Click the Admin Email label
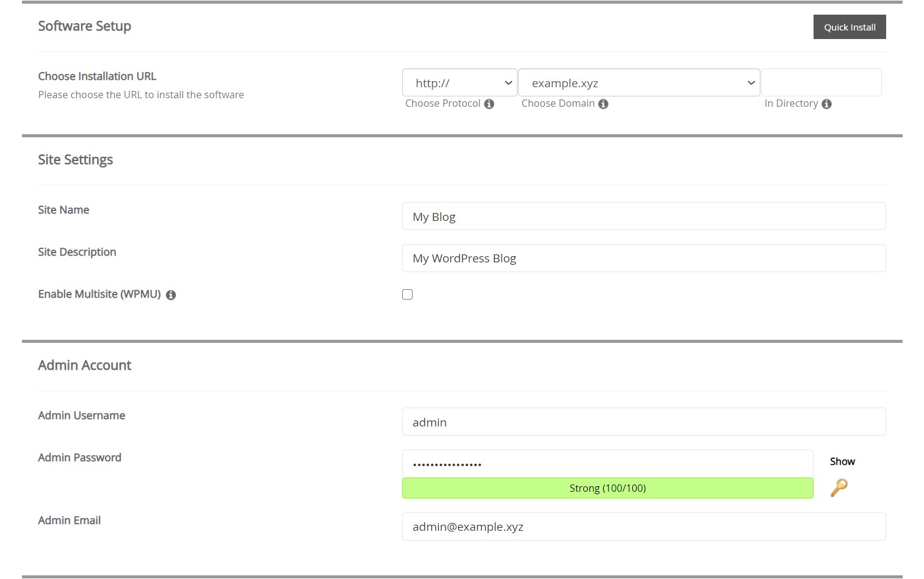 click(x=70, y=520)
